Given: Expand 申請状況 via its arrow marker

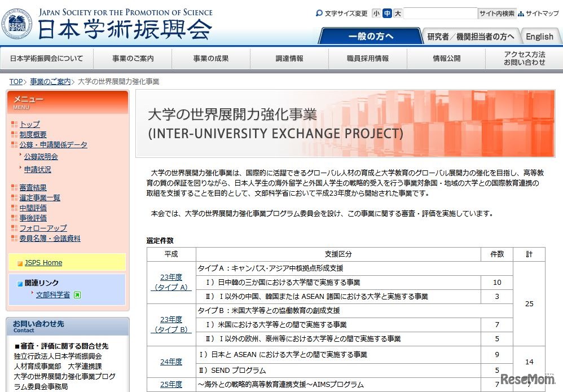Looking at the screenshot, I should 21,168.
